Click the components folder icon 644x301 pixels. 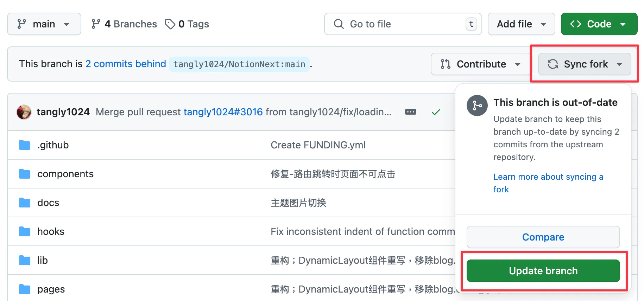coord(25,174)
